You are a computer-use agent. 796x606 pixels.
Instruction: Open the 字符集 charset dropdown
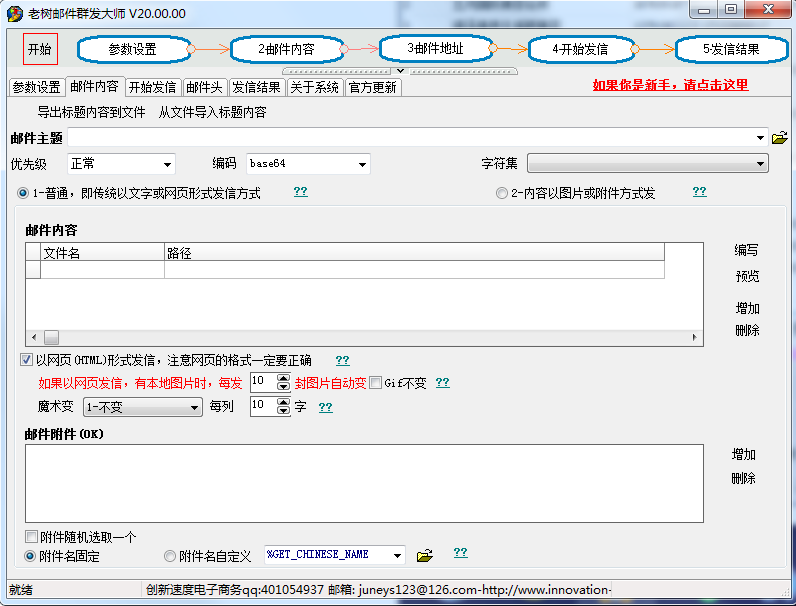pyautogui.click(x=648, y=164)
